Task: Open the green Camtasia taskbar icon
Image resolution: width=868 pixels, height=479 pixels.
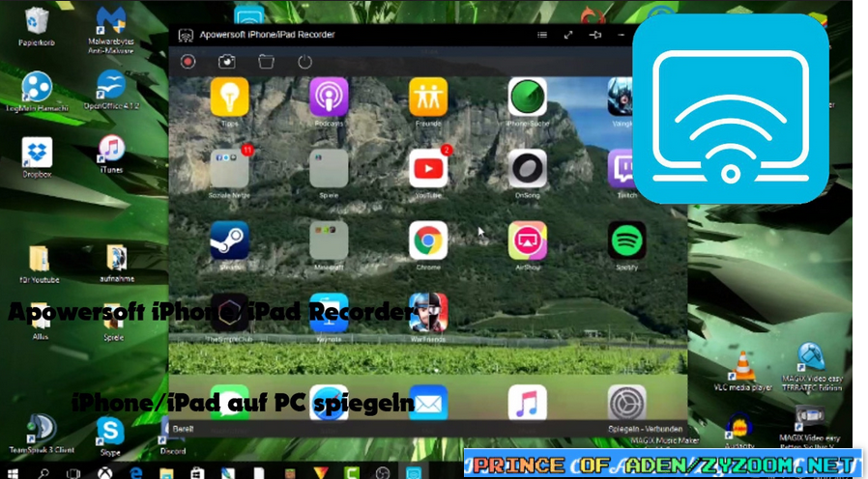Action: click(x=352, y=473)
